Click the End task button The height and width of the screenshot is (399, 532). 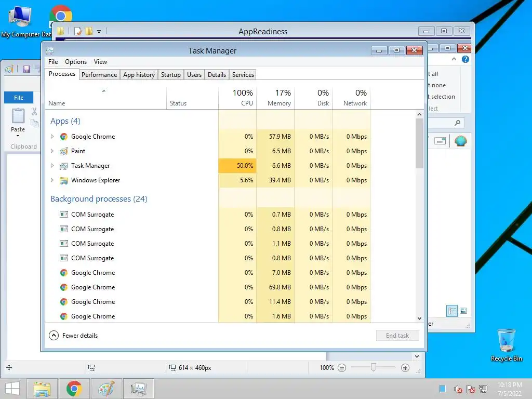coord(397,336)
